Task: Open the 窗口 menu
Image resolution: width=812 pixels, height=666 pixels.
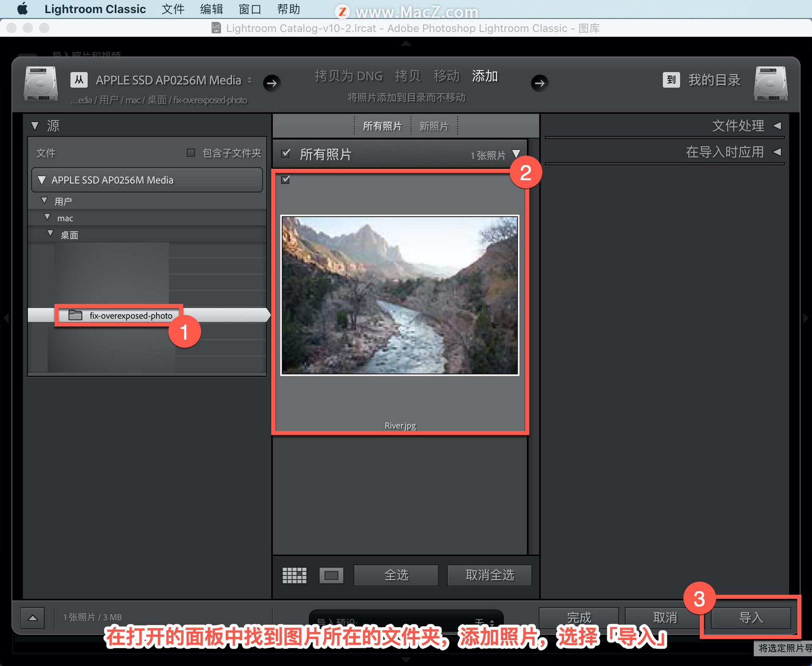Action: 250,9
